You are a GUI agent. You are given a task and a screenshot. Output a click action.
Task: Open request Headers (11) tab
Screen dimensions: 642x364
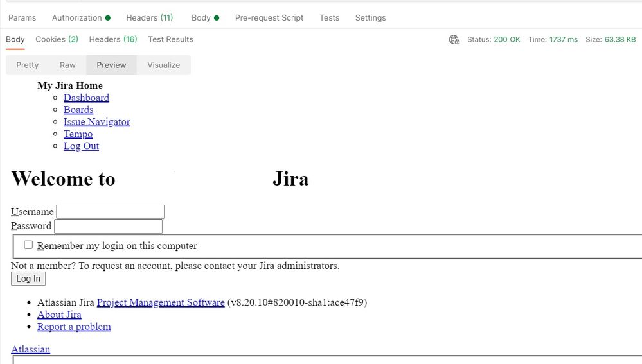[x=150, y=17]
